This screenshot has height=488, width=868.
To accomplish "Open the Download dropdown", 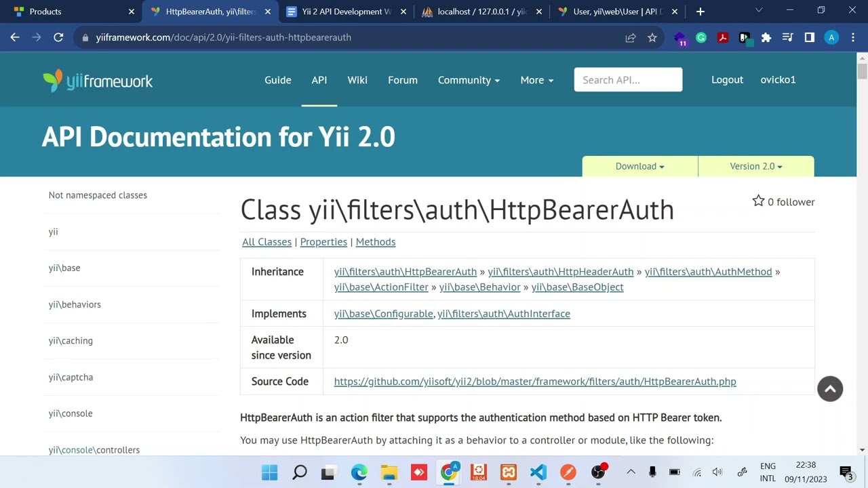I will [639, 166].
